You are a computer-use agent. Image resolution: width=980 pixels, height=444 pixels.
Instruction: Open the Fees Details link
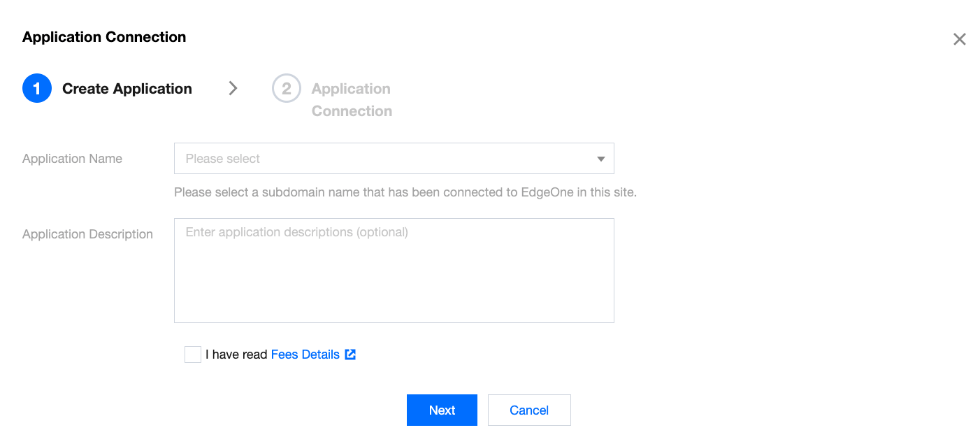pyautogui.click(x=305, y=355)
